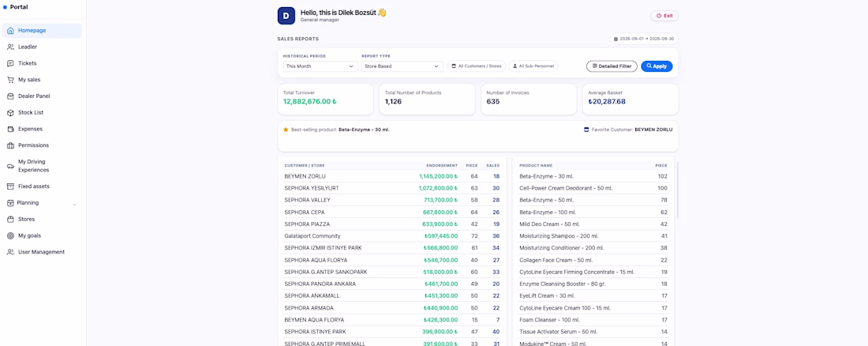Select the SEPHORA YESILYURT row
The height and width of the screenshot is (346, 868).
(x=392, y=188)
